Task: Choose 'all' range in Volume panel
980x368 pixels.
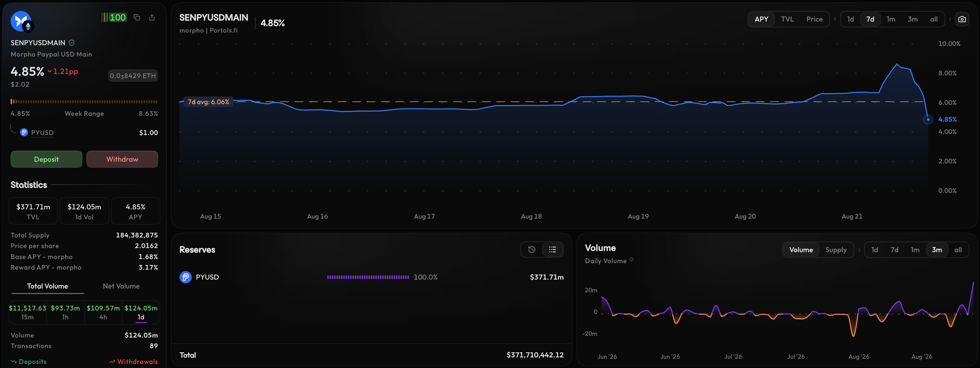Action: click(x=957, y=250)
